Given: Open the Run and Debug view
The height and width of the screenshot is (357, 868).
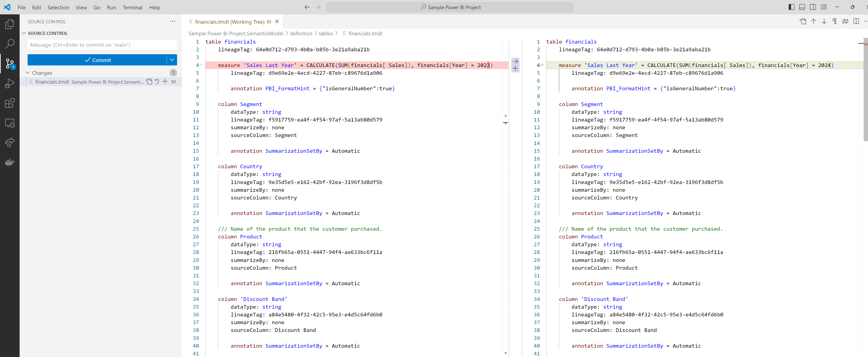Looking at the screenshot, I should coord(10,83).
